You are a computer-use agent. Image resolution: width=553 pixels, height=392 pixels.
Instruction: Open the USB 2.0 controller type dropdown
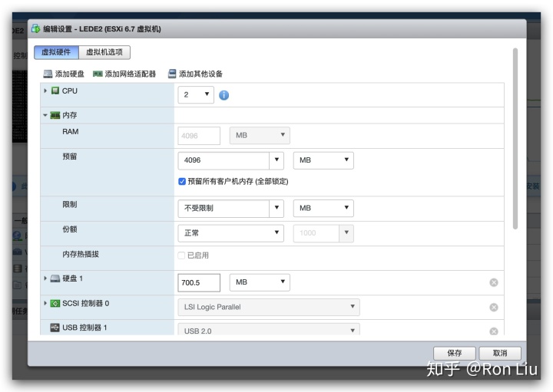[x=269, y=330]
